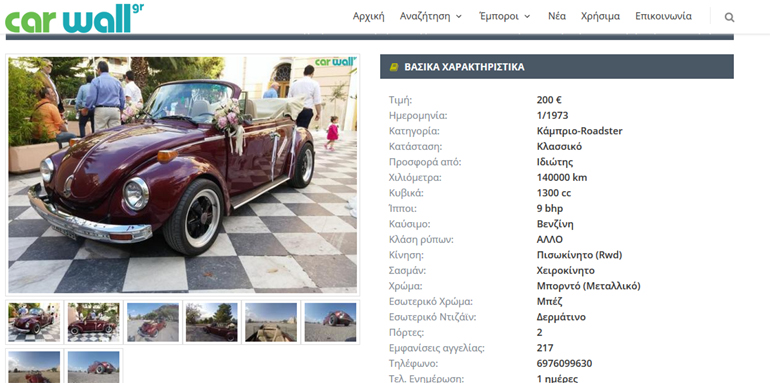Click the price value 200 €
The width and height of the screenshot is (770, 383).
point(549,100)
